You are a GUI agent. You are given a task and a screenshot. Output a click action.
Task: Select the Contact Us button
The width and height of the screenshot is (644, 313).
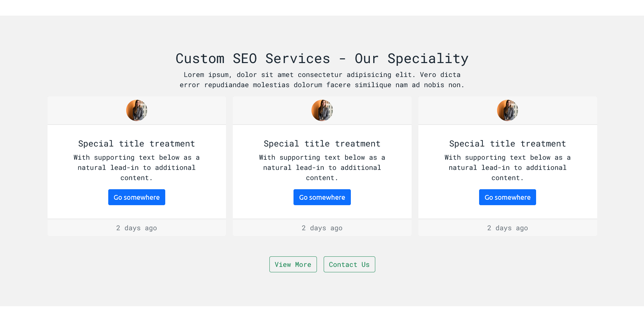pos(349,264)
